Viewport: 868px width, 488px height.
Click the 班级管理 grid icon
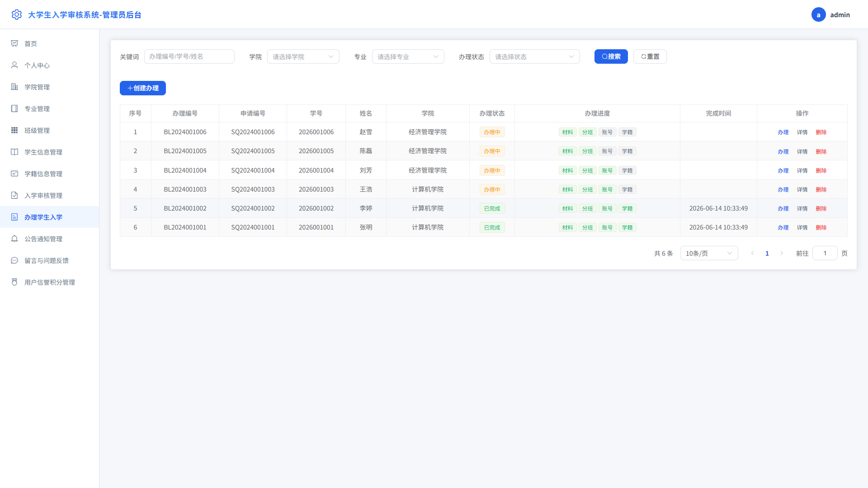coord(14,130)
